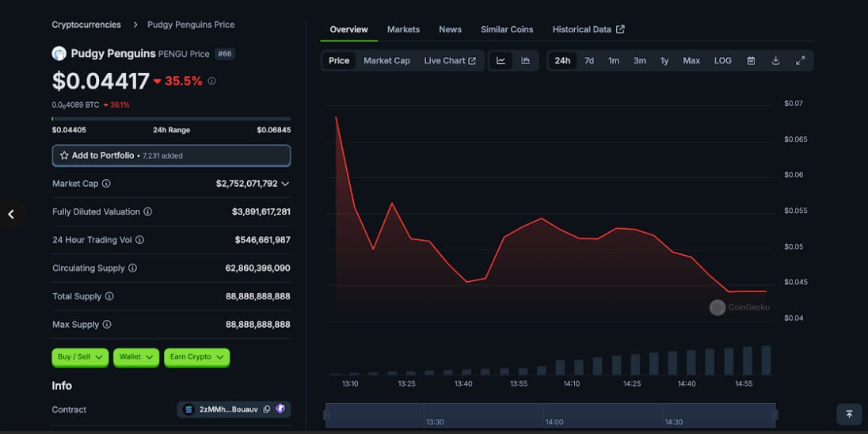Image resolution: width=868 pixels, height=434 pixels.
Task: Click Fully Diluted Valuation info icon
Action: pos(148,211)
